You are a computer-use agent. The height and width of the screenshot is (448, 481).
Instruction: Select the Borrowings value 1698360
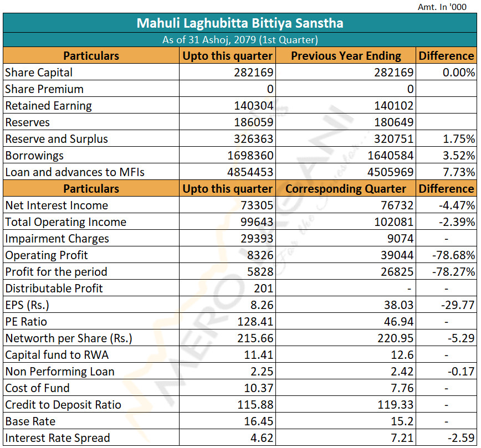pyautogui.click(x=250, y=156)
